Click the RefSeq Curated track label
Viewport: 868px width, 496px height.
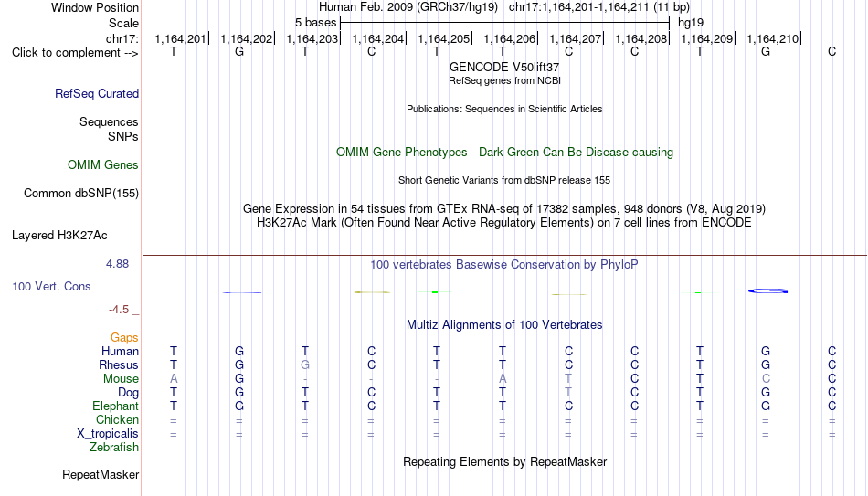point(97,93)
